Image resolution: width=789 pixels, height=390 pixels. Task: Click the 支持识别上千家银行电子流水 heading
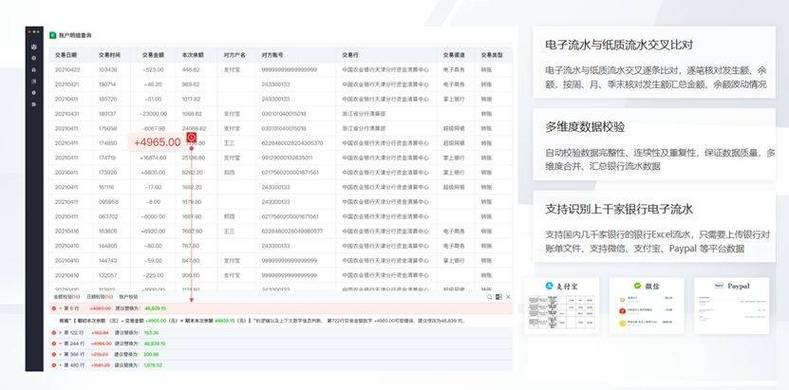[x=619, y=209]
